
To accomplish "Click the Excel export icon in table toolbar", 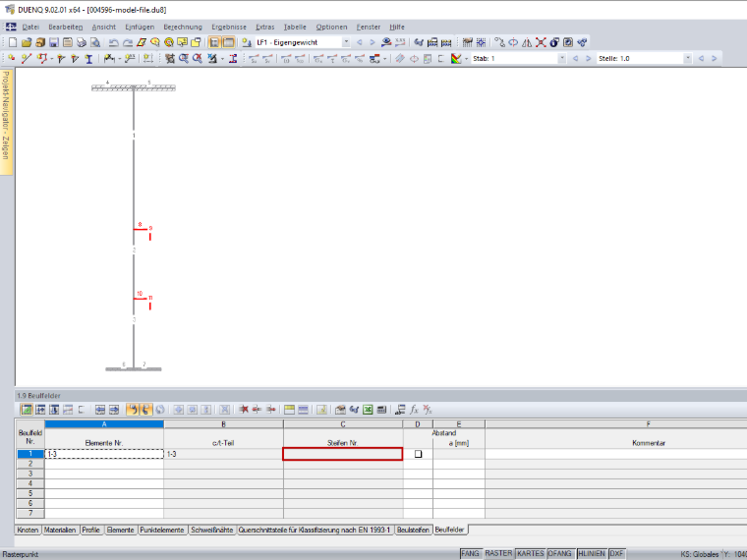I will tap(368, 410).
